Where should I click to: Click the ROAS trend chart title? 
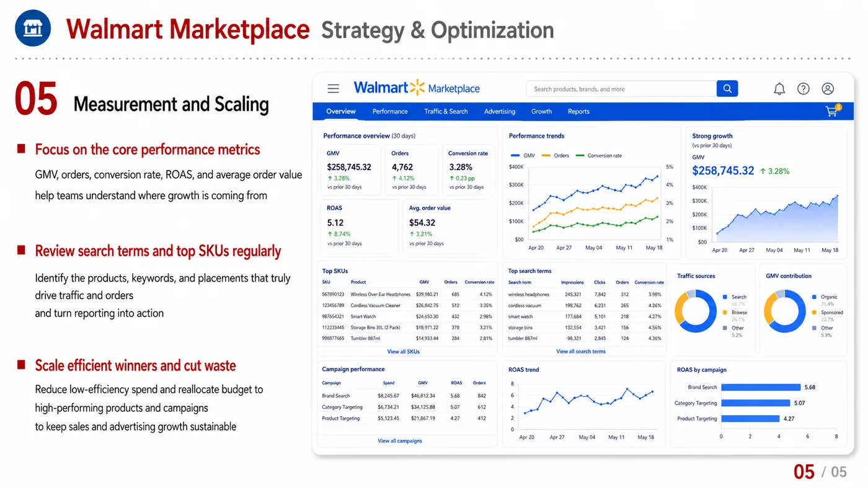pos(524,370)
